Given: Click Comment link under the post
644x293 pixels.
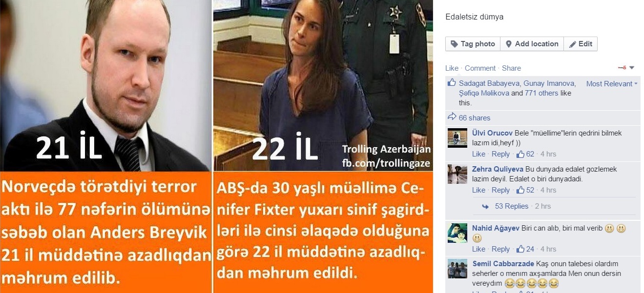Looking at the screenshot, I should coord(480,68).
